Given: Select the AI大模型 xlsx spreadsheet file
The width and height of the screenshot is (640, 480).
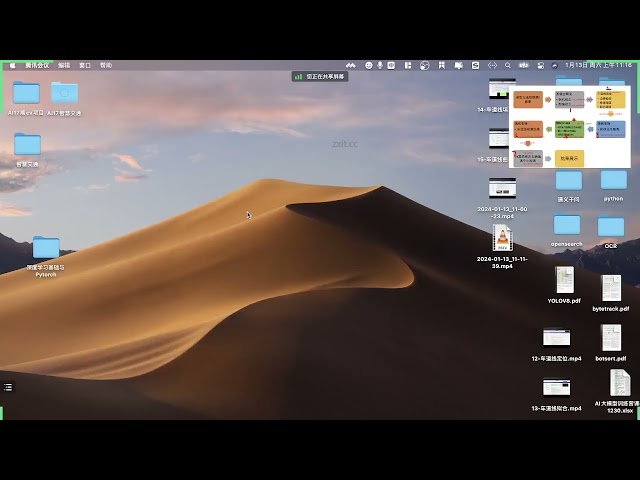Looking at the screenshot, I should 619,383.
